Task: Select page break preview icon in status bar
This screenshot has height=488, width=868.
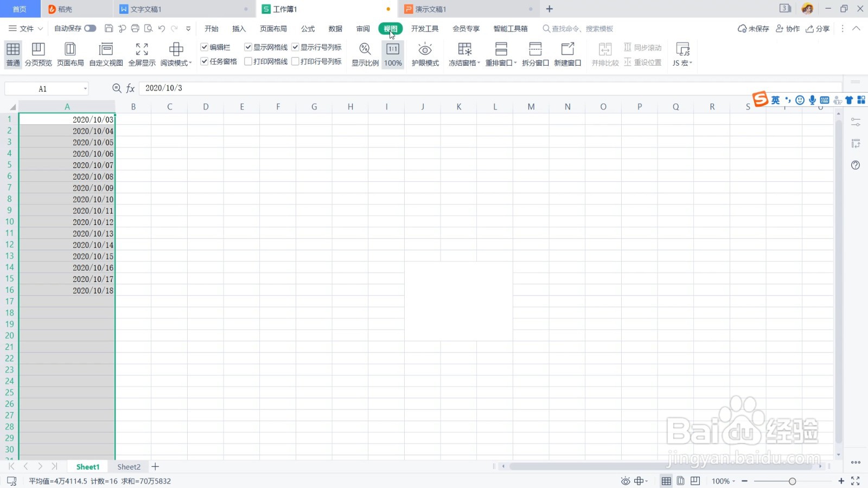Action: click(695, 481)
